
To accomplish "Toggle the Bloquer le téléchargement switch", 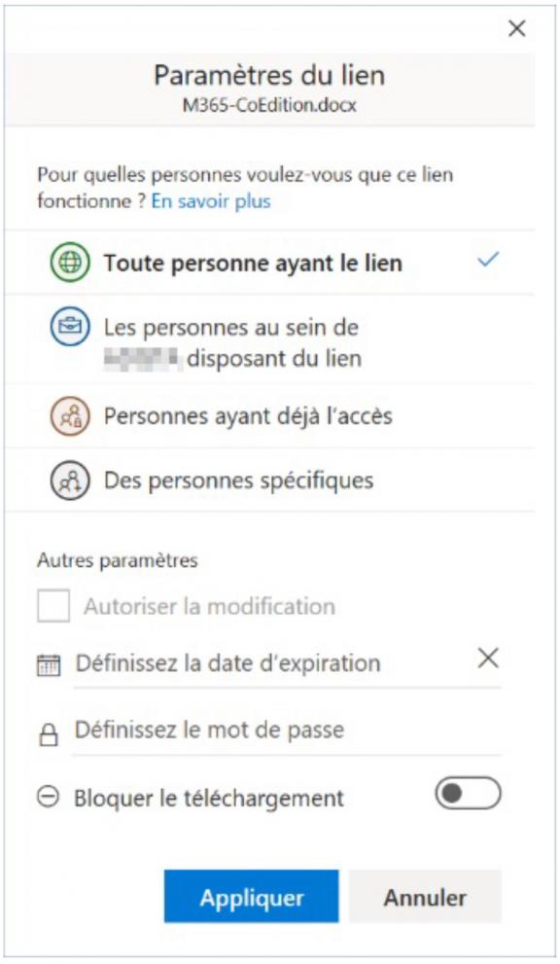I will point(469,794).
